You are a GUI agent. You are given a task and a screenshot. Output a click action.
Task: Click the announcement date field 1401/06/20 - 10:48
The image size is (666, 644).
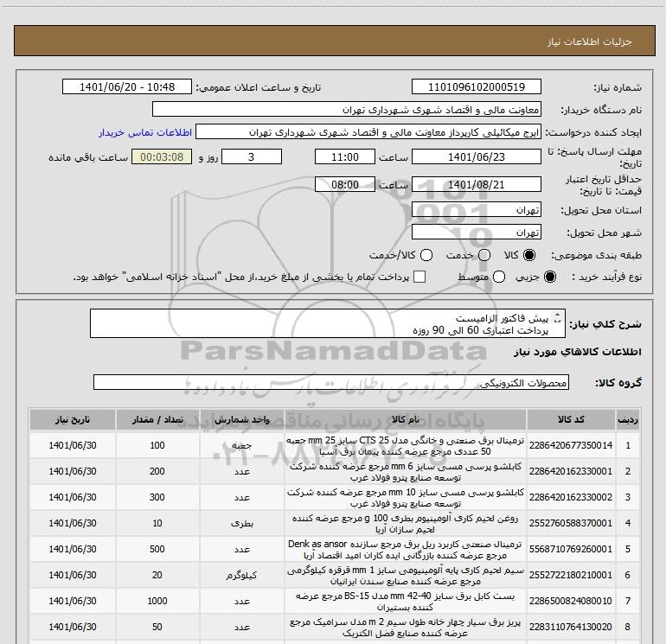[127, 87]
